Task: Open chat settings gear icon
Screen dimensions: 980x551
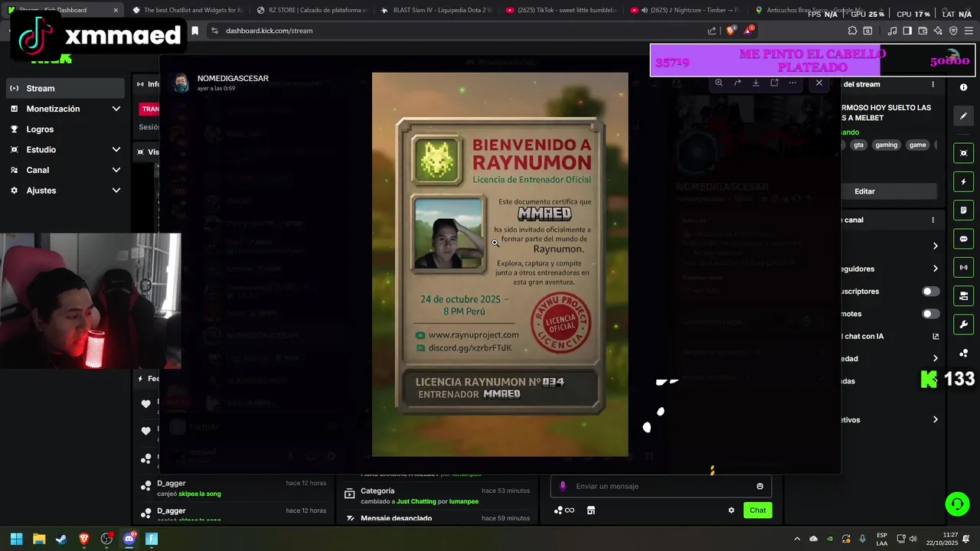Action: [731, 510]
